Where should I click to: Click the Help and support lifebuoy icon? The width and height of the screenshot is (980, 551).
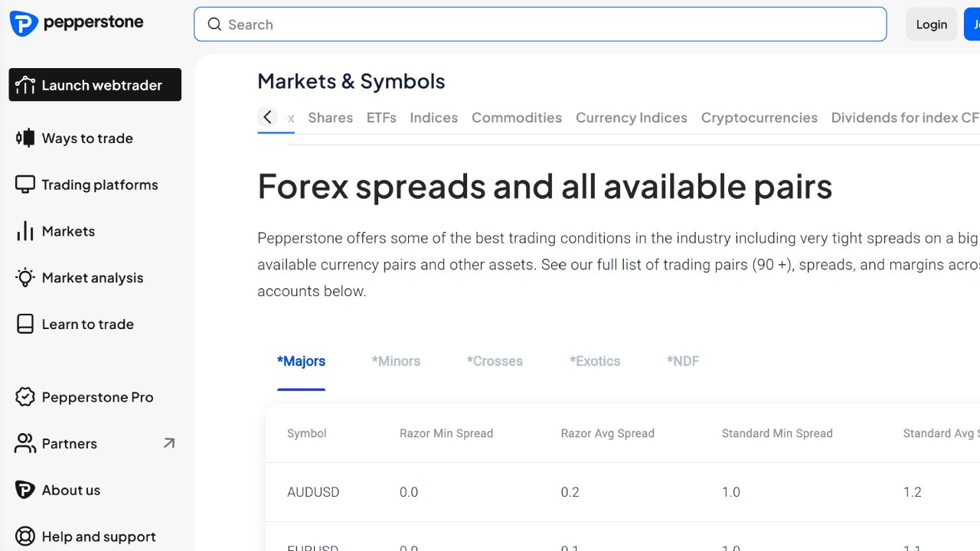25,536
